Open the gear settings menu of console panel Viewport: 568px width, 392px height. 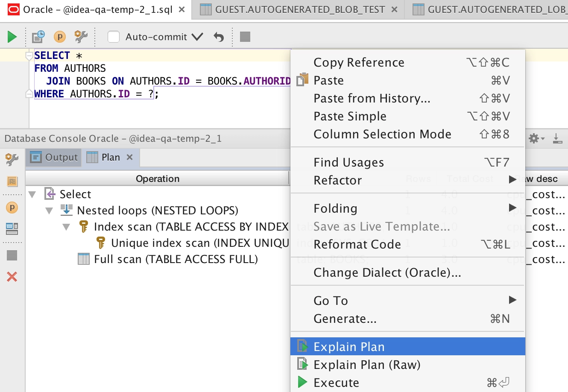[536, 138]
